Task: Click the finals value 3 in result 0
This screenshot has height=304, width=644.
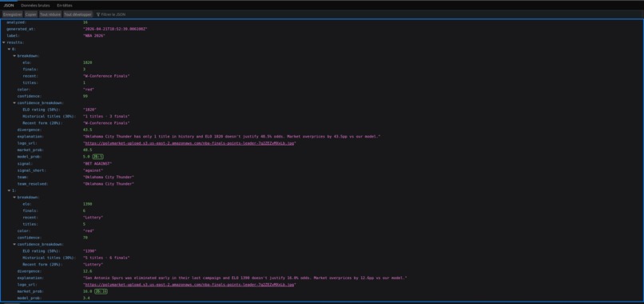Action: (84, 69)
